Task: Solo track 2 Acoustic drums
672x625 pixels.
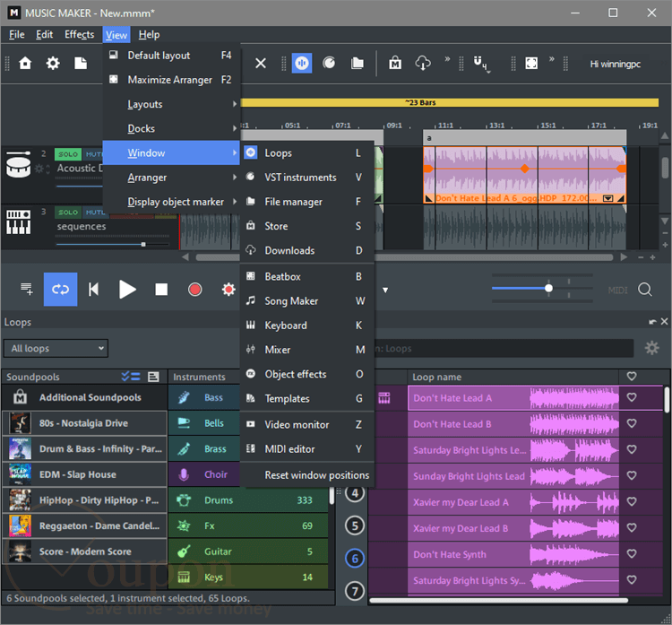Action: (68, 154)
